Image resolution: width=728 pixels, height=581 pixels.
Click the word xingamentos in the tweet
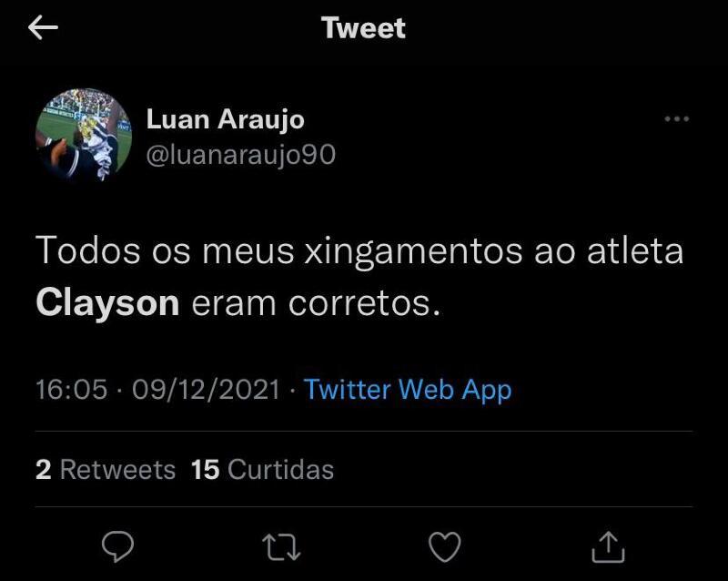click(x=413, y=252)
